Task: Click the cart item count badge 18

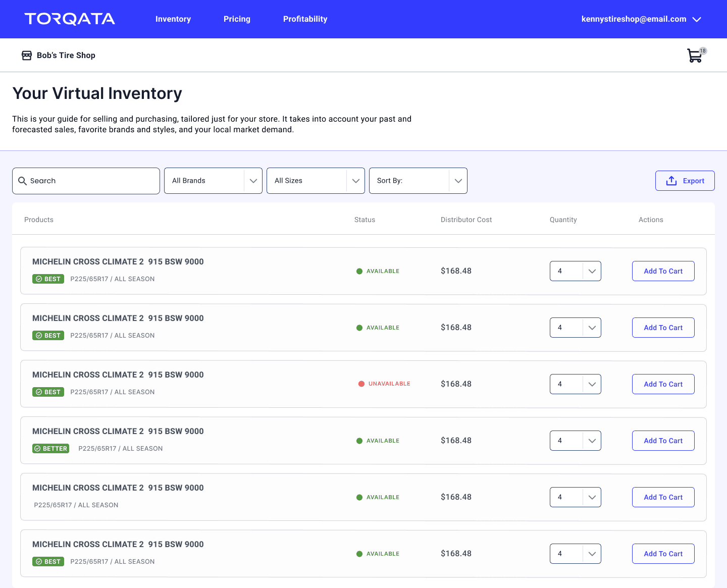Action: pyautogui.click(x=703, y=51)
